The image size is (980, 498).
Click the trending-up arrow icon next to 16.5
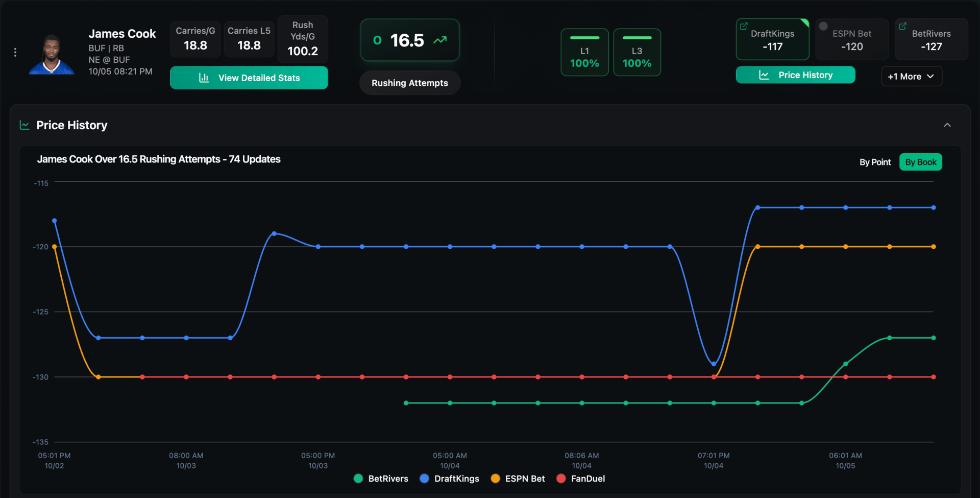point(440,40)
